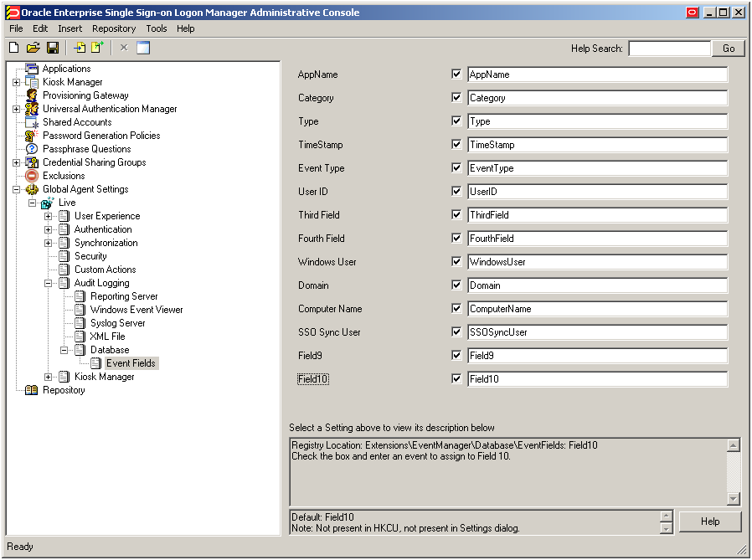Click the Go button

[x=728, y=49]
